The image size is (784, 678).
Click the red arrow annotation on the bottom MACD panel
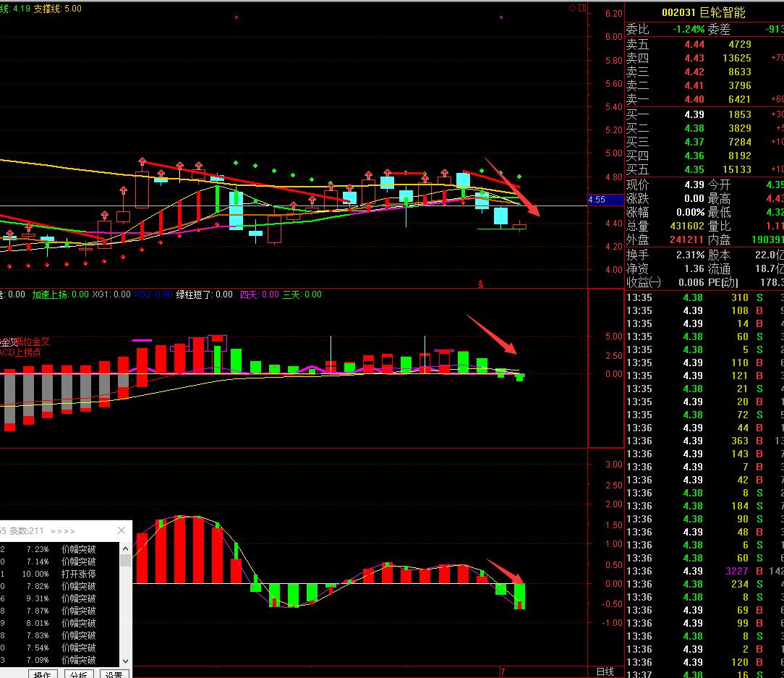point(505,571)
